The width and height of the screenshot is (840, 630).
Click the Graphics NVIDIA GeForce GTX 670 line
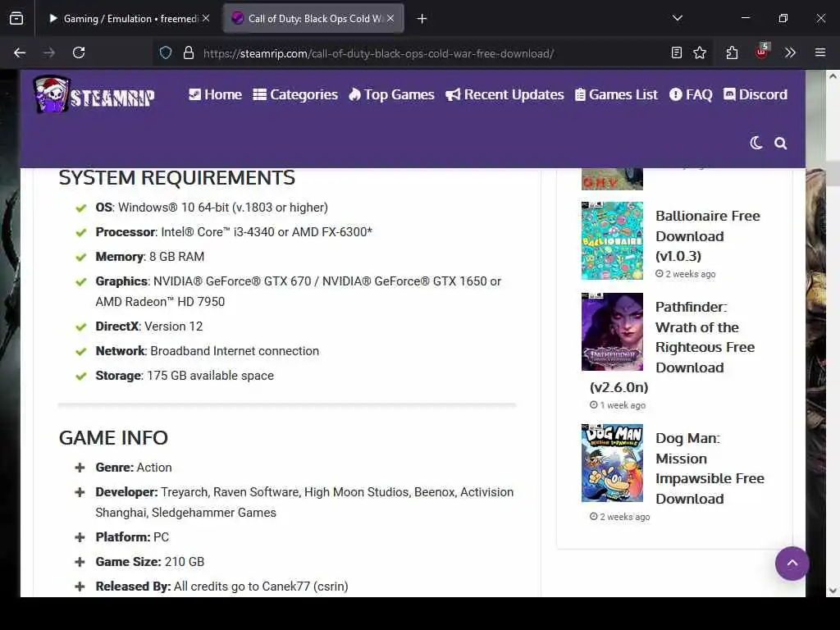pos(299,291)
